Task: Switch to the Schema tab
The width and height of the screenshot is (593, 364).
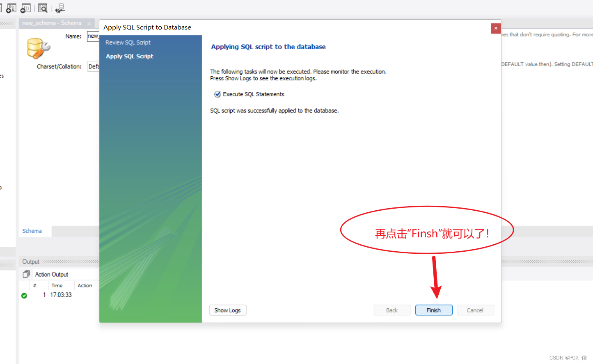Action: [x=32, y=231]
